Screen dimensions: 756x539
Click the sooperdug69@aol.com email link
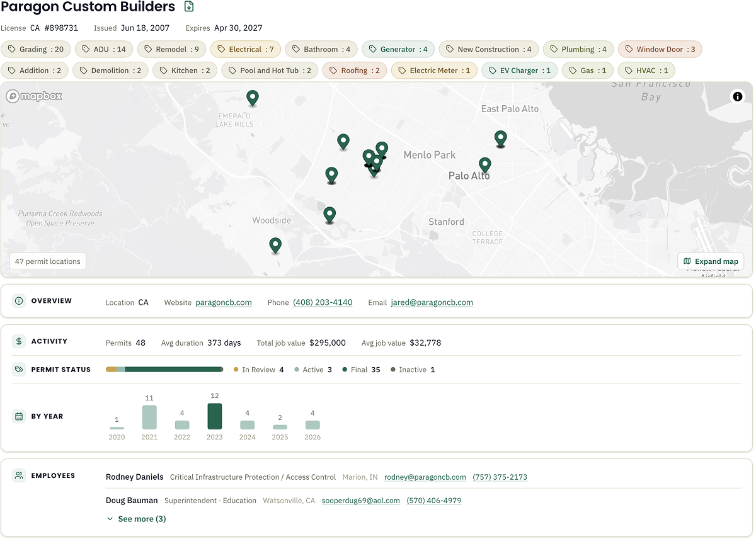point(361,501)
